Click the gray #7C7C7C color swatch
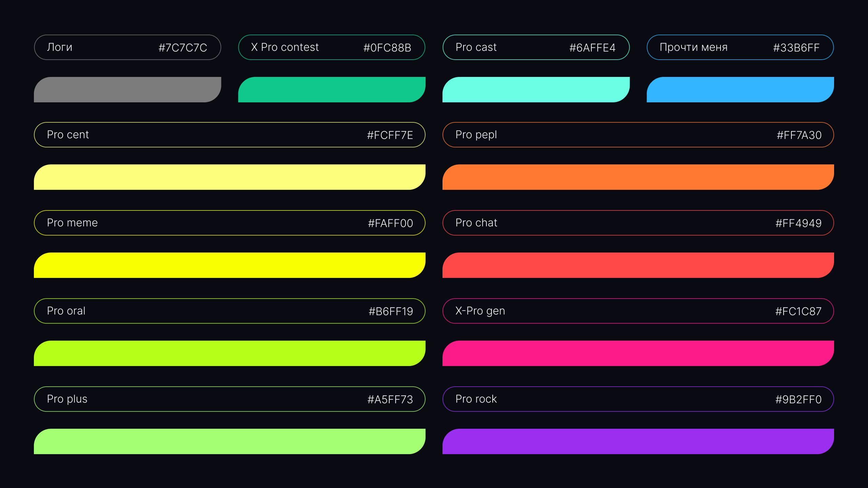The image size is (868, 488). 127,89
